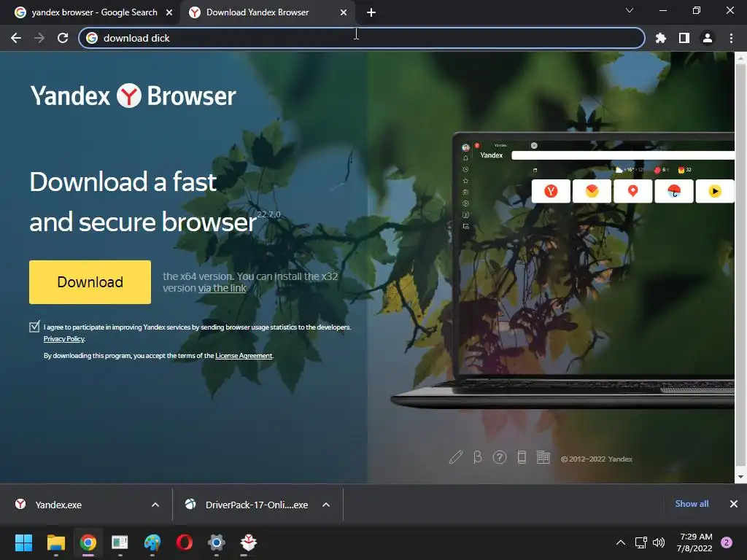Toggle the Chrome side panel icon
This screenshot has height=560, width=747.
pyautogui.click(x=684, y=38)
